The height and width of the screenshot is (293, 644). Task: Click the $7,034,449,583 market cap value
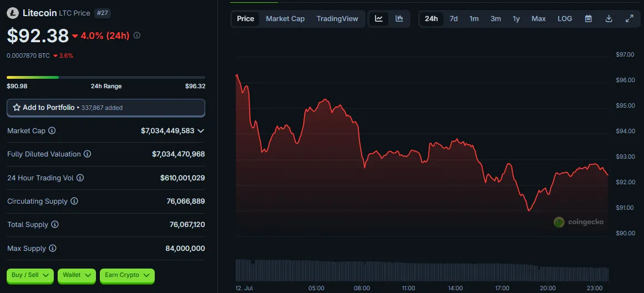[168, 130]
